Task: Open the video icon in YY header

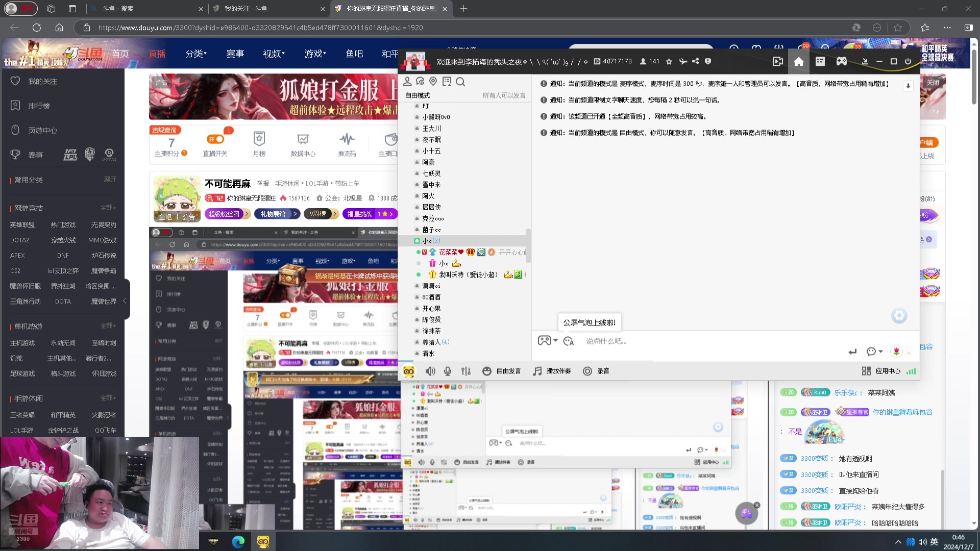Action: (x=777, y=61)
